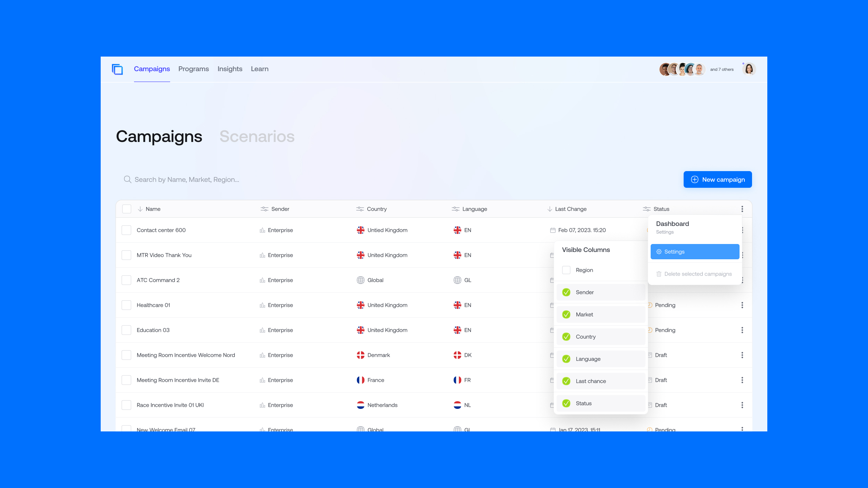Click the Sender column filter icon

pos(264,209)
